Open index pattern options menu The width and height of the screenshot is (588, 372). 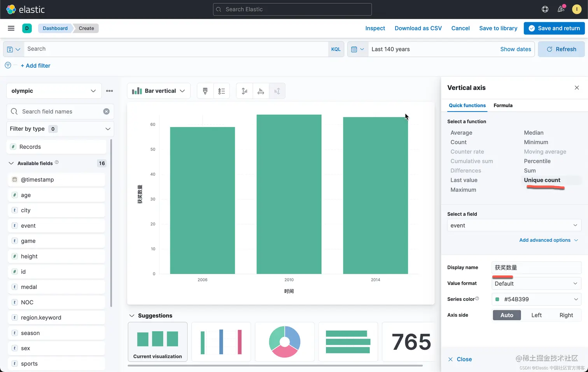[110, 91]
